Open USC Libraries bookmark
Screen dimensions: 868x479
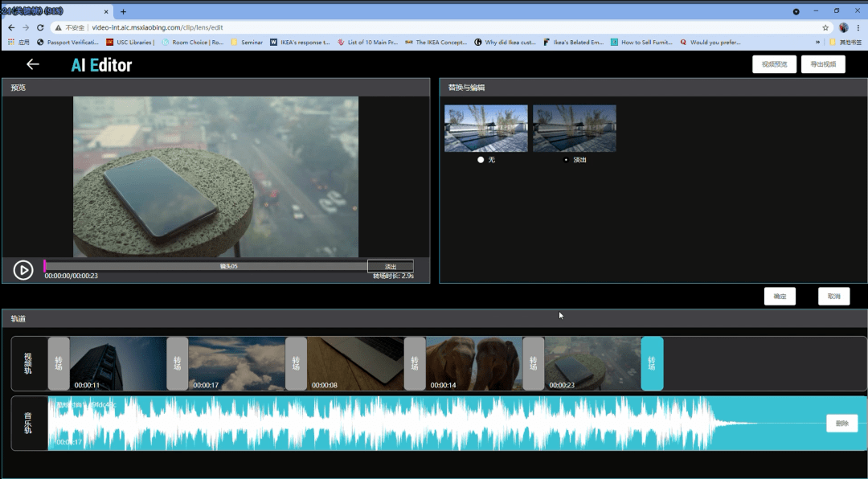tap(130, 42)
